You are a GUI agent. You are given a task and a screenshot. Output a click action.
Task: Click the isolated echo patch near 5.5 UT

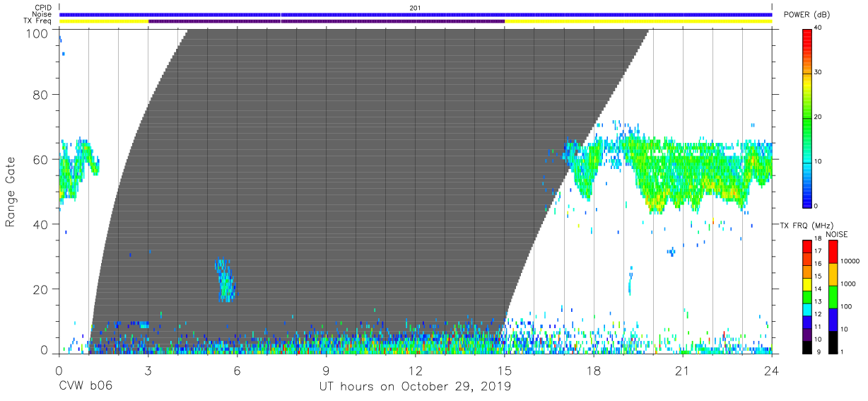(225, 280)
